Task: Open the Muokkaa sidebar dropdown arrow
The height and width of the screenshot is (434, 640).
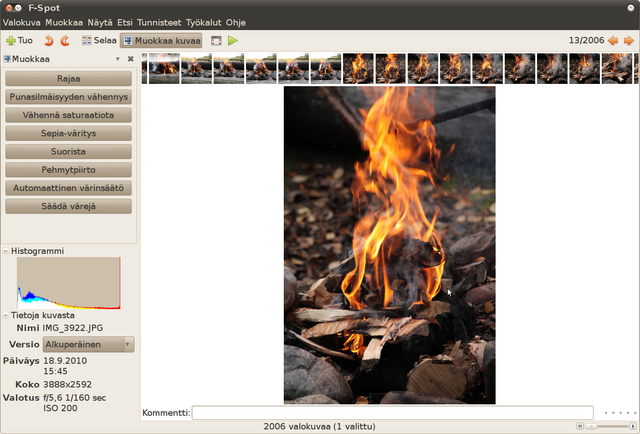Action: 118,59
